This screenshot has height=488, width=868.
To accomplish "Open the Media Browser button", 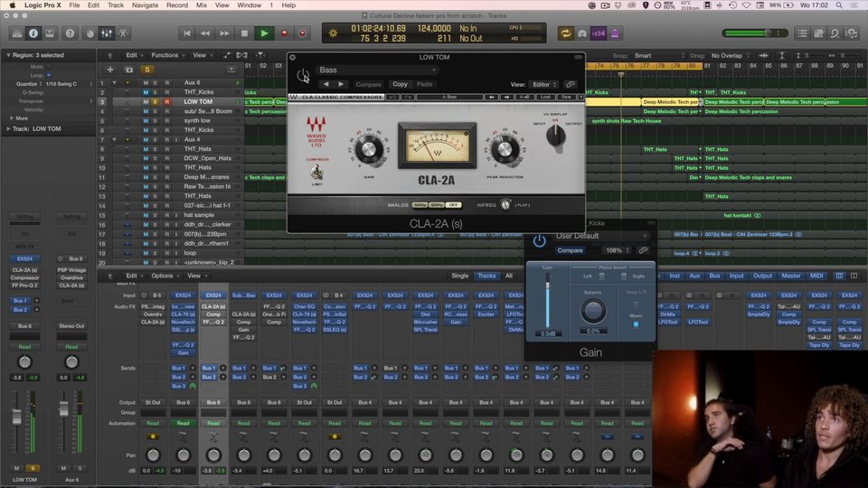I will point(852,33).
